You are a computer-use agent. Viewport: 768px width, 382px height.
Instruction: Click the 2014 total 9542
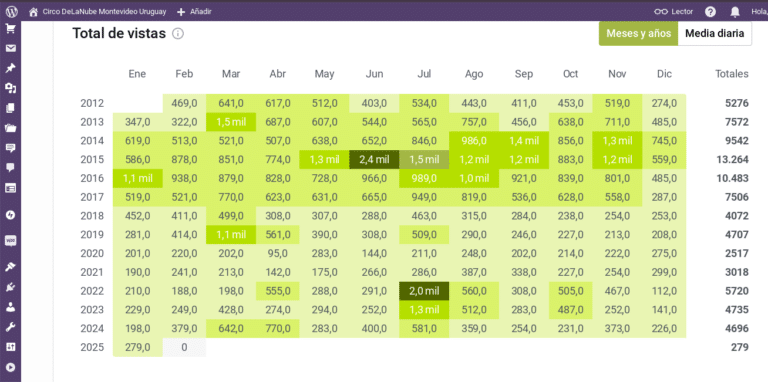[x=737, y=141]
